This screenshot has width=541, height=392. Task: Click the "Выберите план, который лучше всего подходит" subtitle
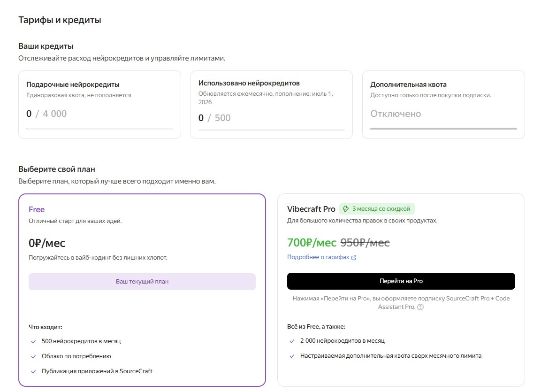117,182
